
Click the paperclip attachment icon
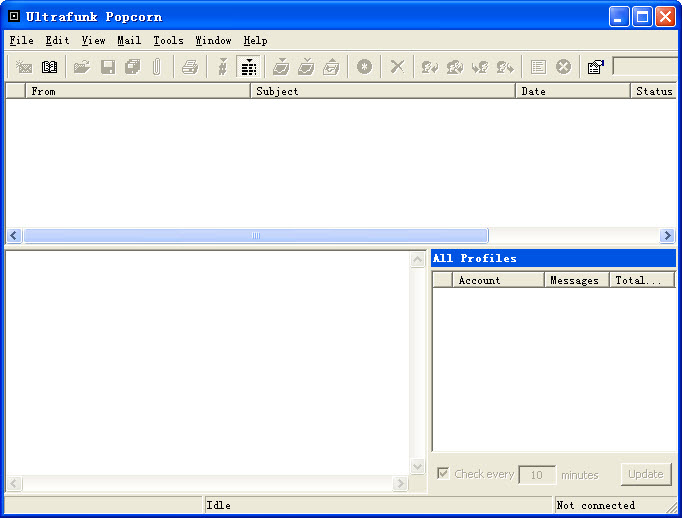157,67
